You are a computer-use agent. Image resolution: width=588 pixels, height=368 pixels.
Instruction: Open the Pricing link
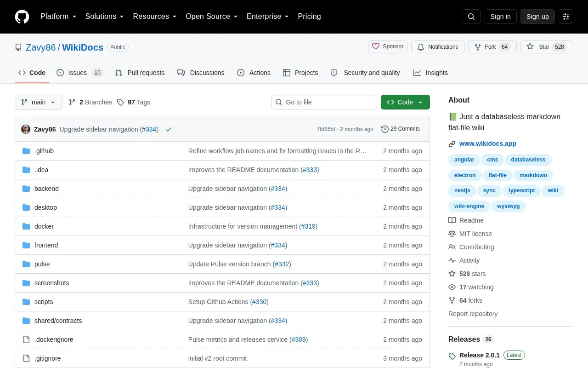click(309, 17)
